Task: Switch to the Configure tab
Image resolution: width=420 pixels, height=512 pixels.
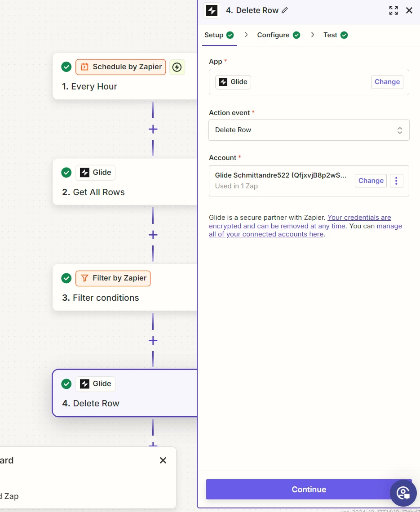Action: [279, 35]
